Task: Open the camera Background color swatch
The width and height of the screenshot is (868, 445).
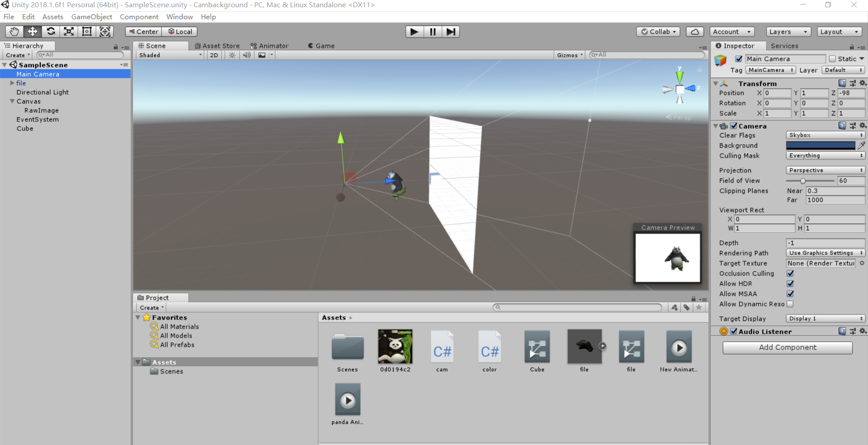Action: click(x=821, y=145)
